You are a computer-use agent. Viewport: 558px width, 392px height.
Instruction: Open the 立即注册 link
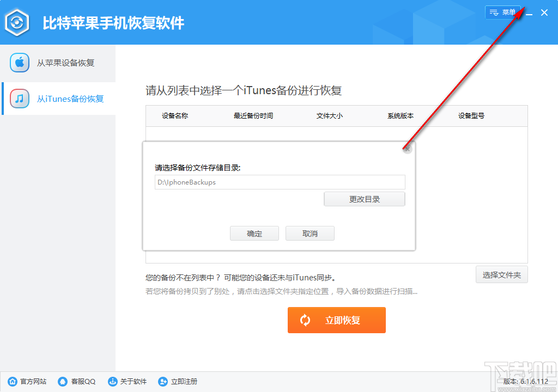tap(184, 381)
